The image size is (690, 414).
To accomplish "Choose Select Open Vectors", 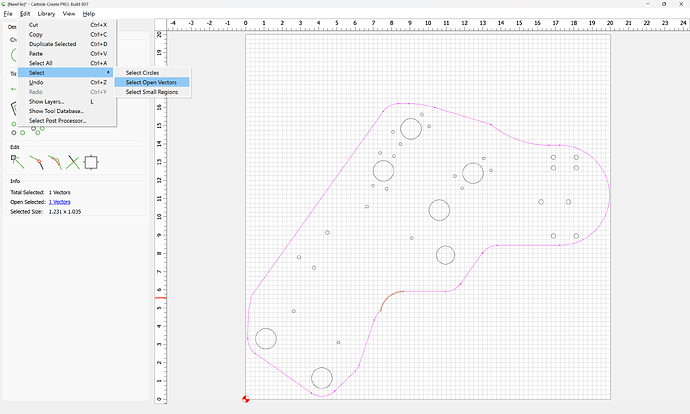I will click(152, 82).
